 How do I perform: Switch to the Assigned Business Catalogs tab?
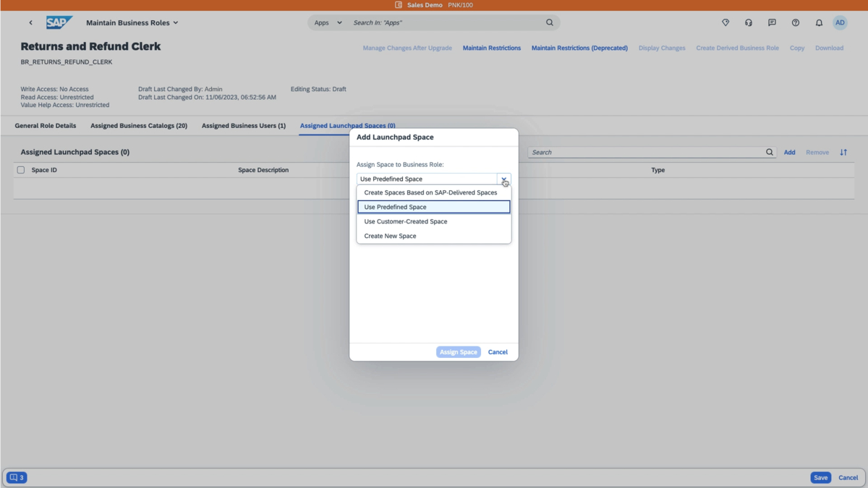[x=139, y=125]
